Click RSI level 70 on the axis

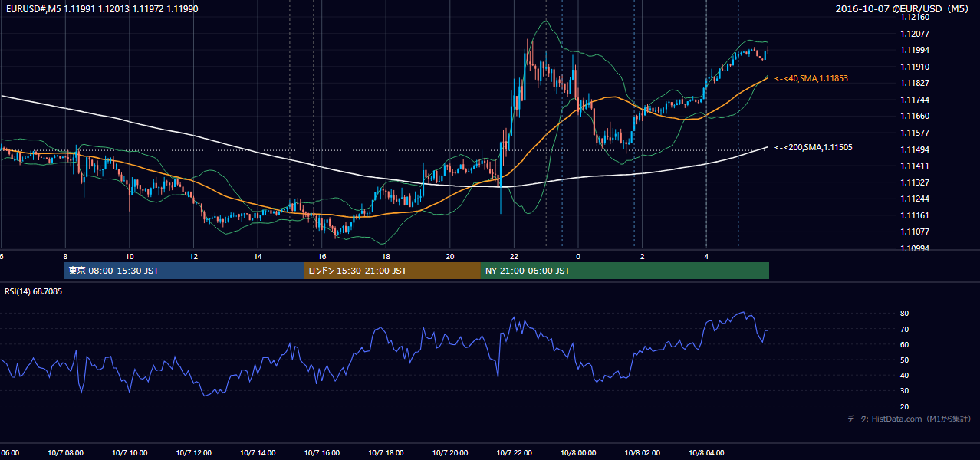coord(905,329)
